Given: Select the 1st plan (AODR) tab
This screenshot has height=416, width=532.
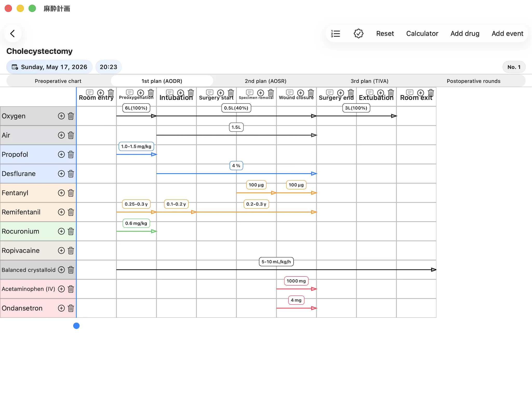Looking at the screenshot, I should coord(162,81).
